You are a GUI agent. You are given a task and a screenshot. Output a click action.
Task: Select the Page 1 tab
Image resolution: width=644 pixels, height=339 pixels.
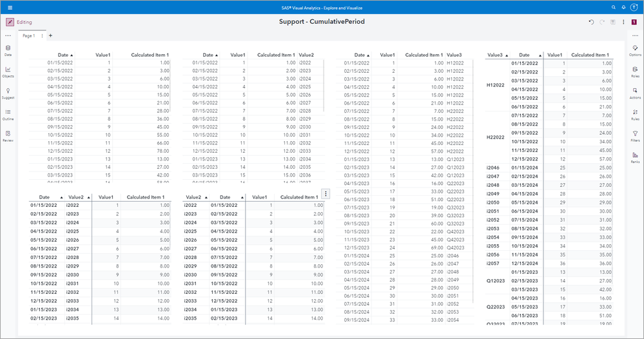coord(29,35)
